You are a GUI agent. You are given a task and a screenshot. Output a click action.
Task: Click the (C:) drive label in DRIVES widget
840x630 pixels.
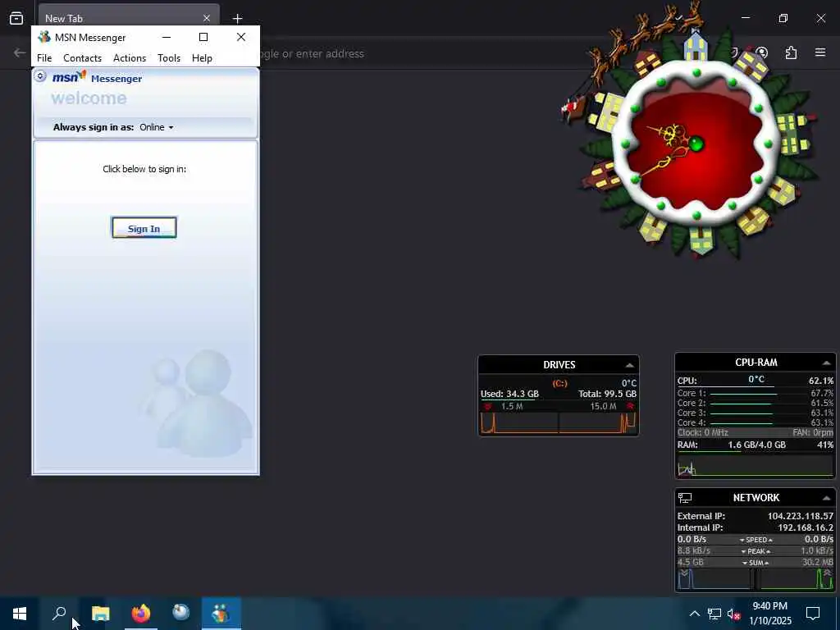[559, 383]
